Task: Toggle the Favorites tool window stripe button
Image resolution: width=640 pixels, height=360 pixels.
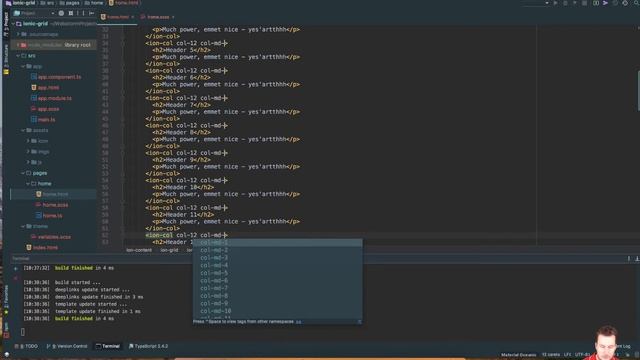Action: (x=6, y=300)
